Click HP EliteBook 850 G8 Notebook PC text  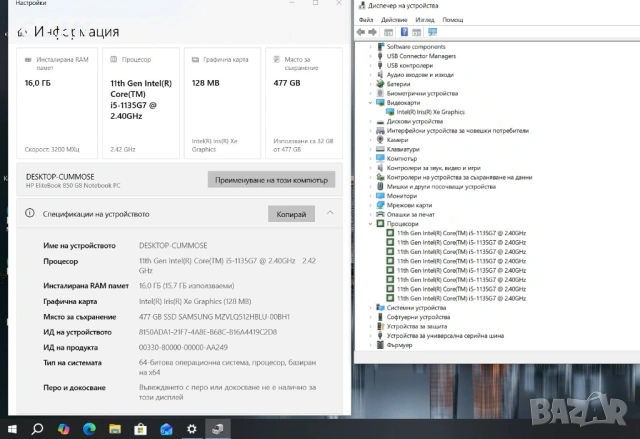73,185
